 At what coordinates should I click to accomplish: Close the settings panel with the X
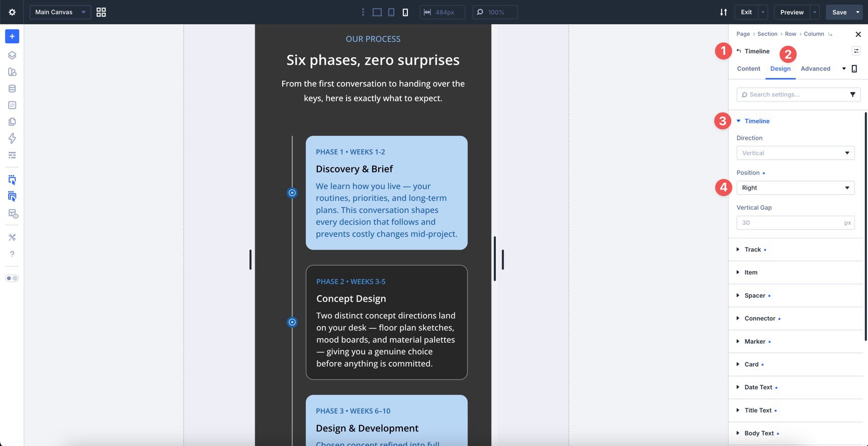858,34
